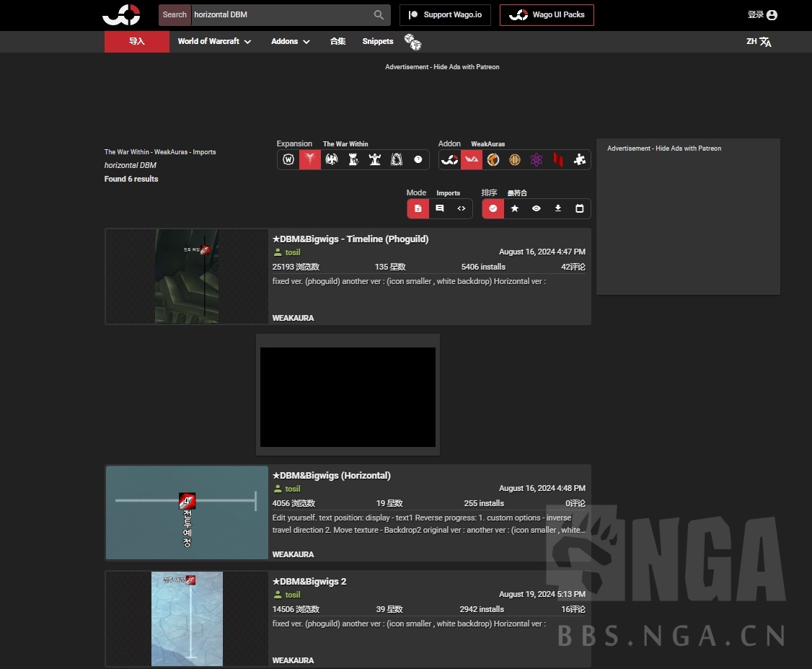Select the WeakAuras addon filter icon
Image resolution: width=812 pixels, height=669 pixels.
pyautogui.click(x=471, y=159)
